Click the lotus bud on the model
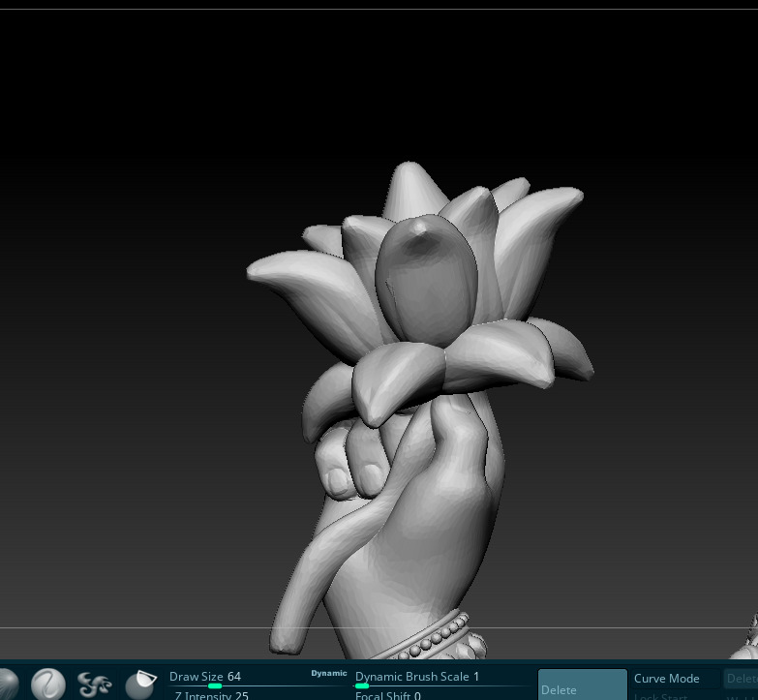Screen dimensions: 758x700 point(426,281)
